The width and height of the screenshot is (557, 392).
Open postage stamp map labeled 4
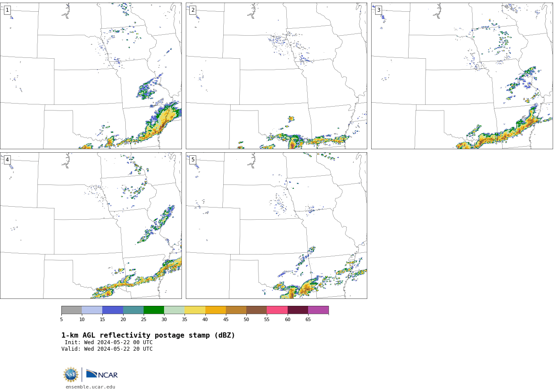[91, 225]
